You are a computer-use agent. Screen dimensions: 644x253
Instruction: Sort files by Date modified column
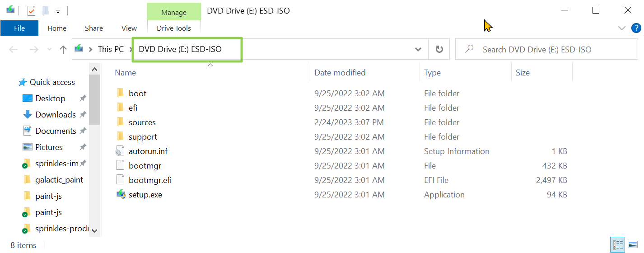(x=340, y=73)
